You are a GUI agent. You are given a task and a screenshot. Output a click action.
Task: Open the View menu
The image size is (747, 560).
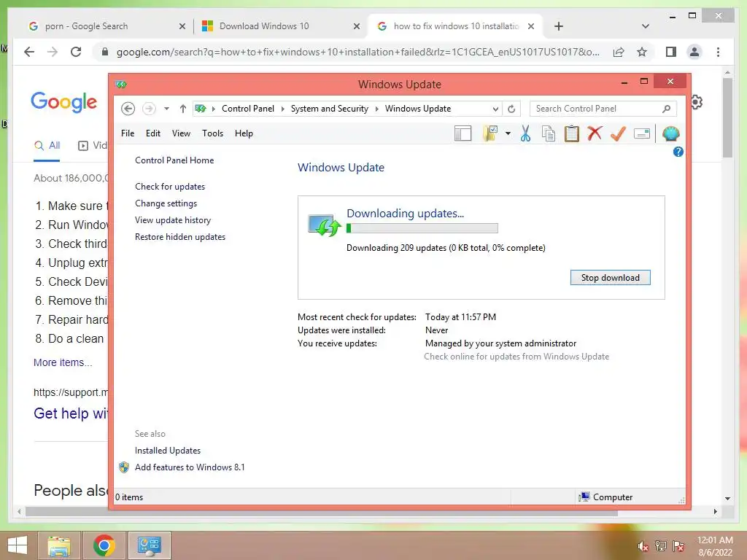[181, 133]
